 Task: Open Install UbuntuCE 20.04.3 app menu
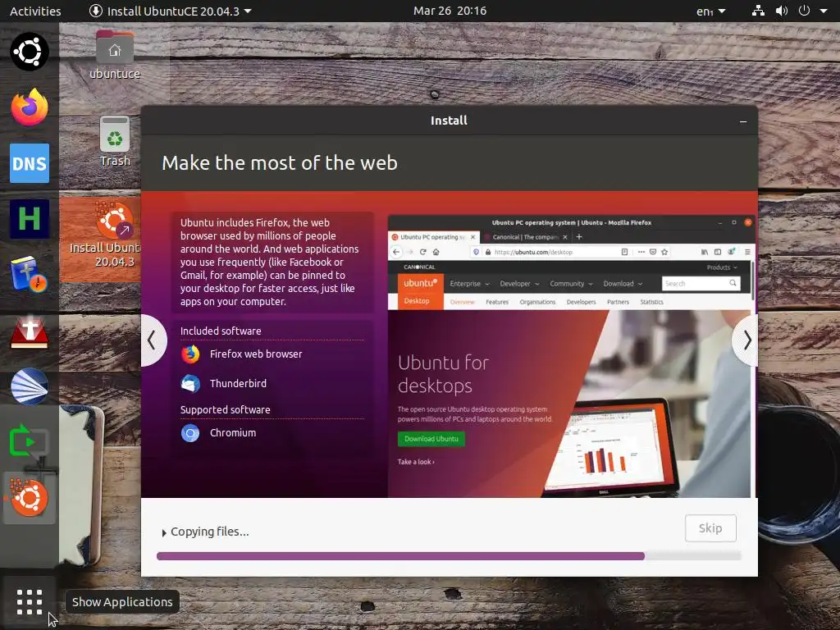tap(170, 11)
